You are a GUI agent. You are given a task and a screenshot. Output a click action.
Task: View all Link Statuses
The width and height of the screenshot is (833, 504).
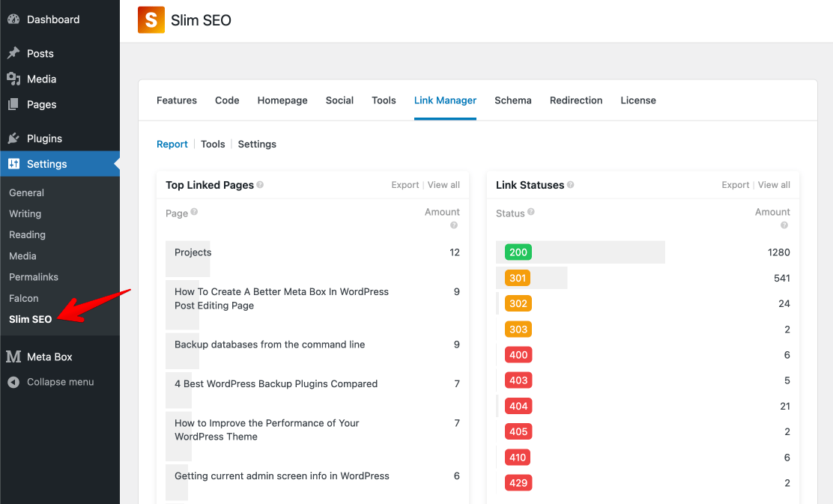click(774, 185)
